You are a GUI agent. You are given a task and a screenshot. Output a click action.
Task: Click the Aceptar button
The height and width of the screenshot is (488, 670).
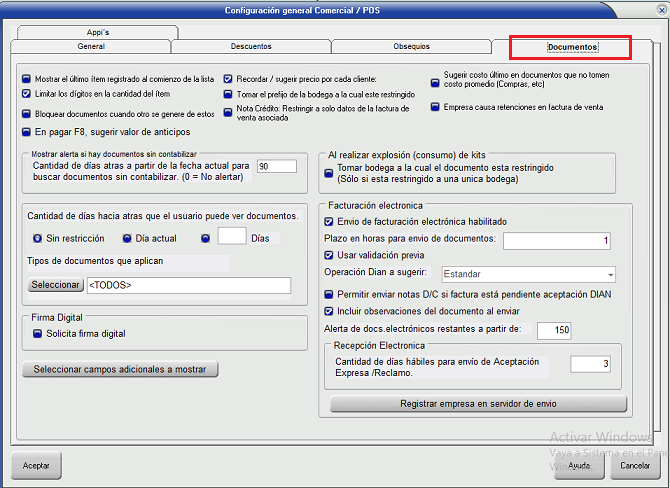tap(36, 466)
